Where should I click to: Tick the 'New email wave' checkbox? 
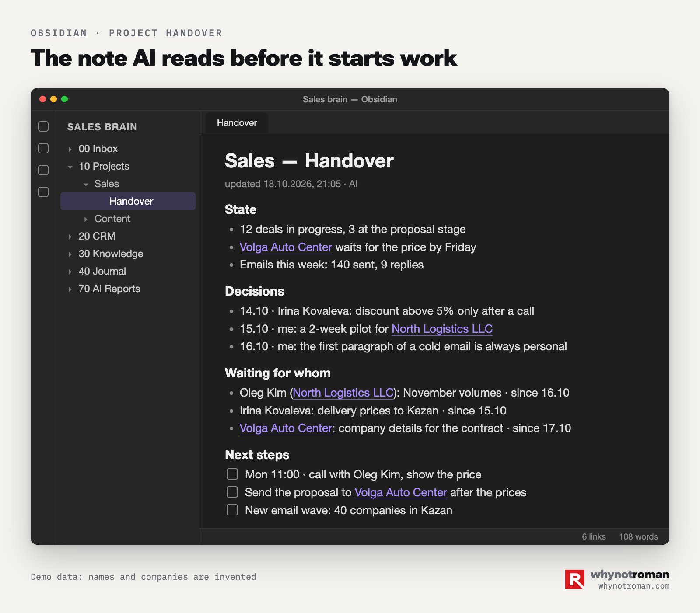232,510
